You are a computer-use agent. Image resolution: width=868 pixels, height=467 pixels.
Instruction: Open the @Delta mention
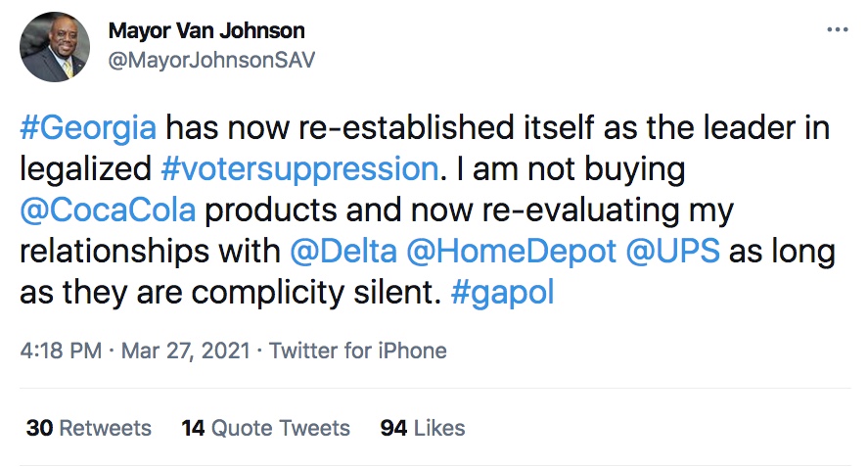point(344,253)
